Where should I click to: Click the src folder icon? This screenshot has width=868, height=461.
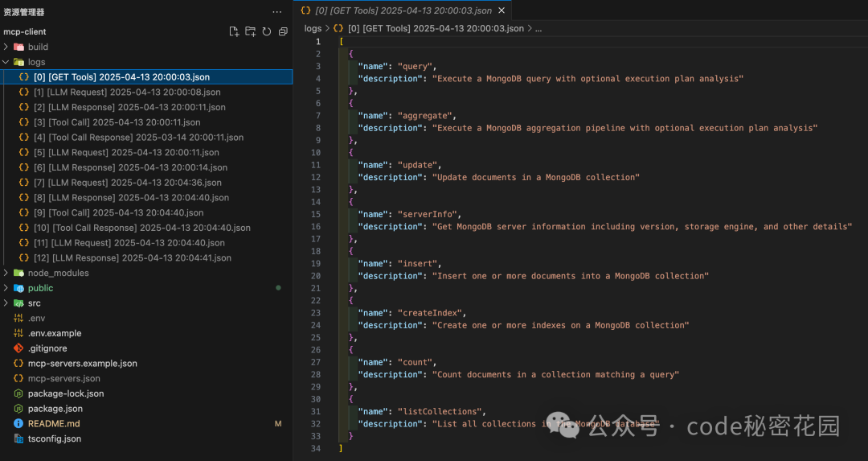pyautogui.click(x=18, y=303)
